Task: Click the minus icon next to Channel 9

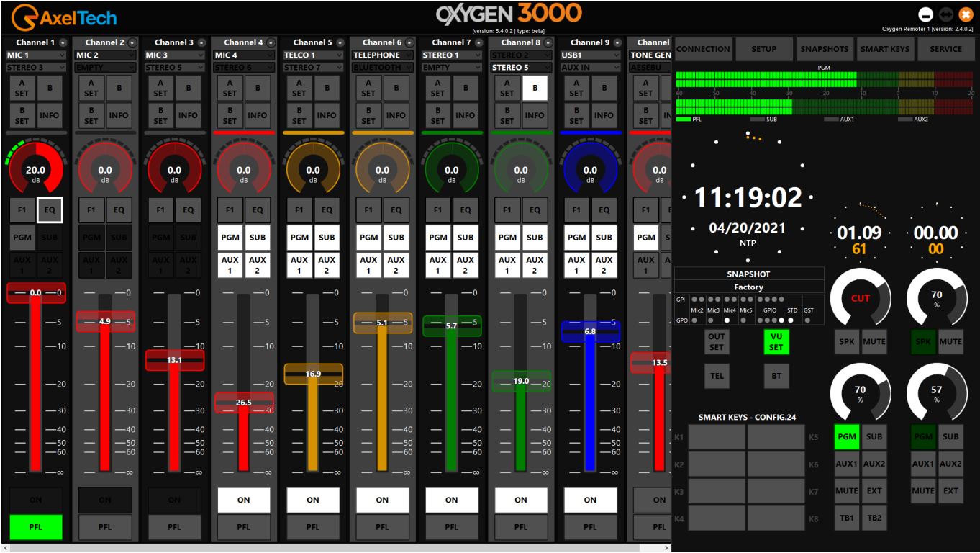Action: (x=617, y=42)
